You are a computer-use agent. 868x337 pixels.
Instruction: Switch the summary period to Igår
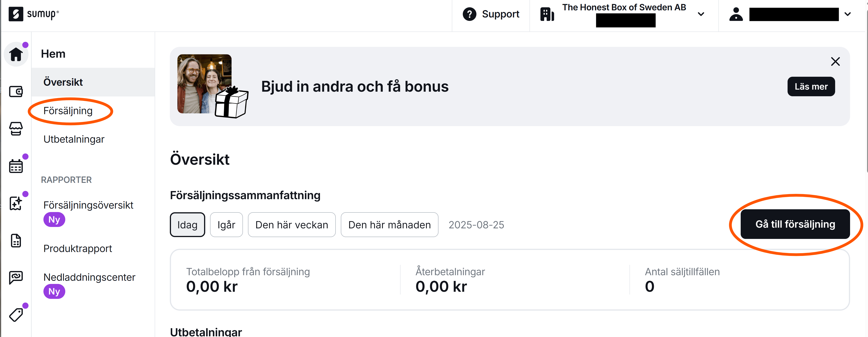point(226,225)
